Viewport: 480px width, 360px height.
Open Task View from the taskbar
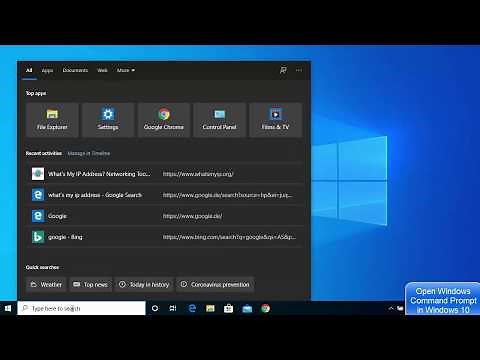coord(173,308)
